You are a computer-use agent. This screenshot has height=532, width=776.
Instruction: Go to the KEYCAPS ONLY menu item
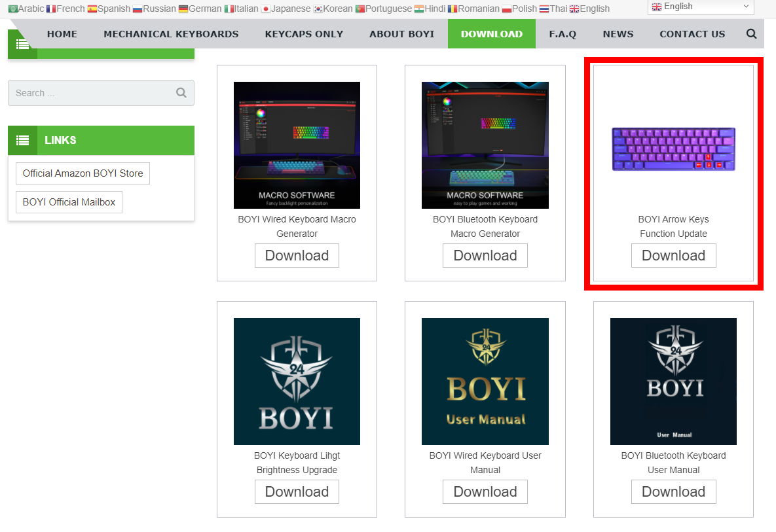pyautogui.click(x=304, y=34)
